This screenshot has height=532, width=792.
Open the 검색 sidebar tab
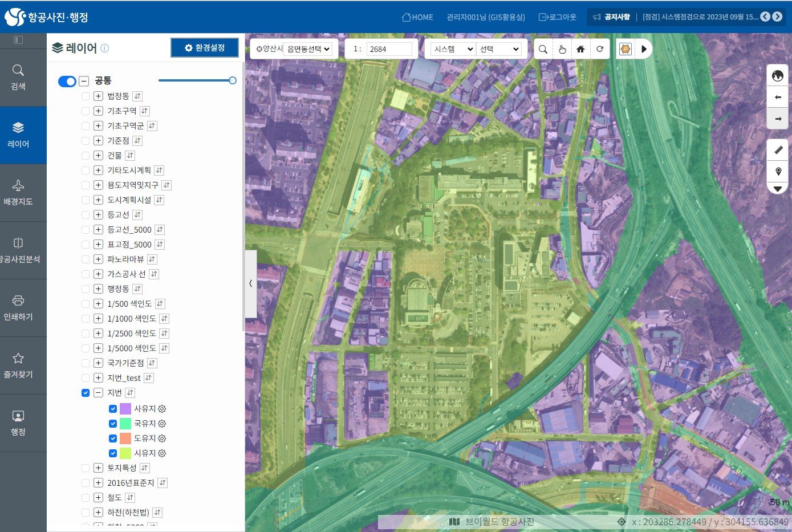(x=18, y=78)
